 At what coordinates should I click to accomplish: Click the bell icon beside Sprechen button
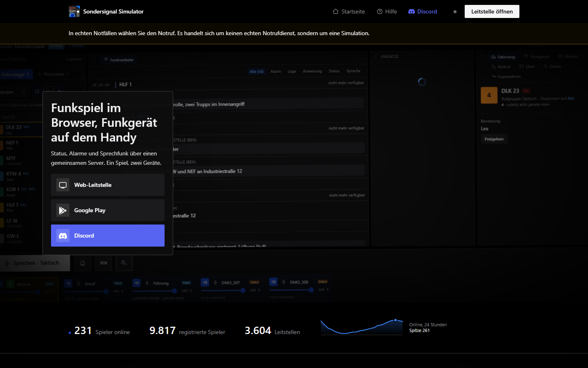coord(82,263)
